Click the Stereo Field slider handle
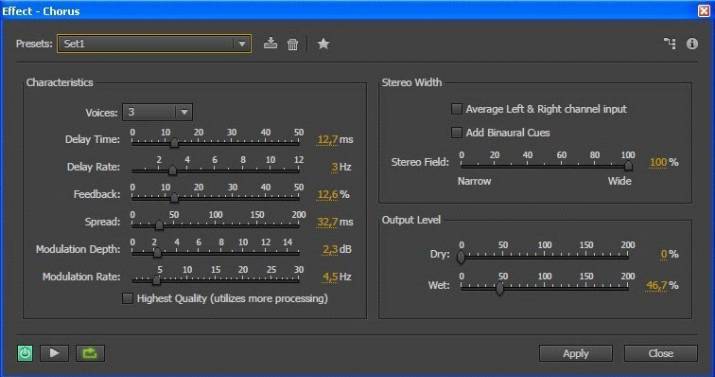This screenshot has height=377, width=715. tap(628, 166)
